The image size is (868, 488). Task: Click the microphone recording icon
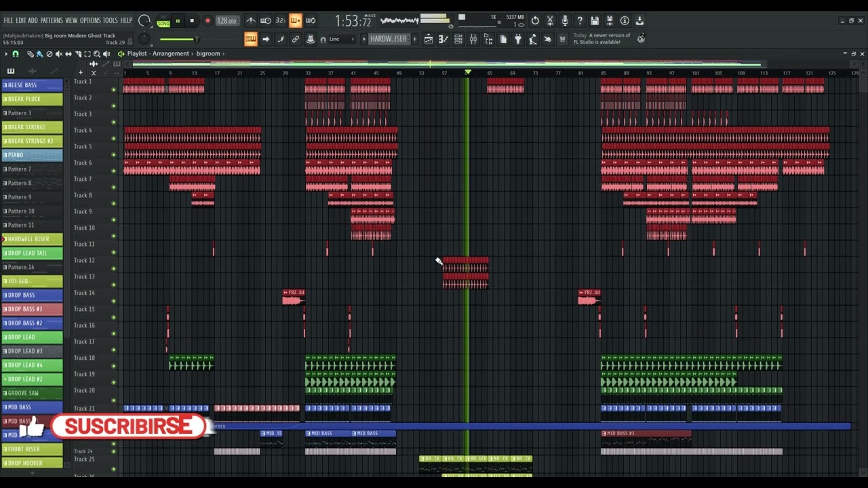(564, 21)
